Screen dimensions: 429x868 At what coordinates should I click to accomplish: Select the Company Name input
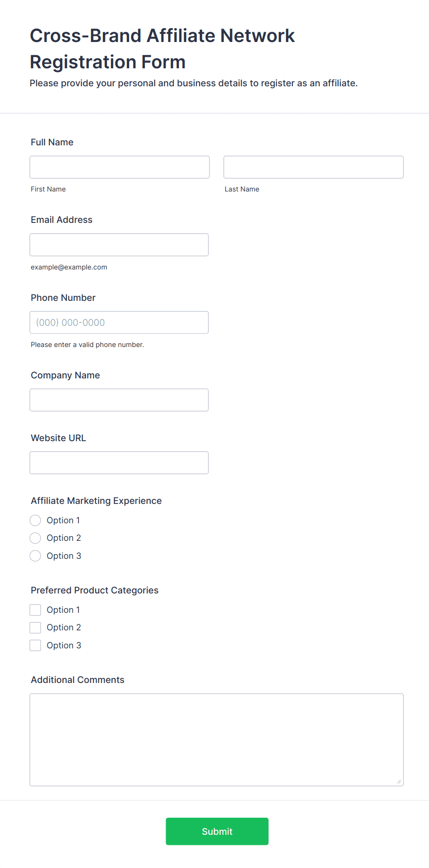click(119, 400)
